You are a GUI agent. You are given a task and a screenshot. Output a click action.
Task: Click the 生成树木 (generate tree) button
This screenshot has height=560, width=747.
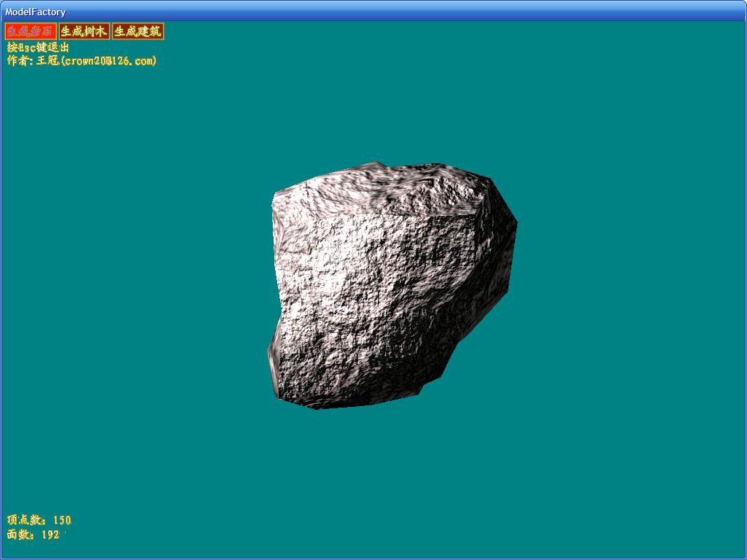click(85, 31)
